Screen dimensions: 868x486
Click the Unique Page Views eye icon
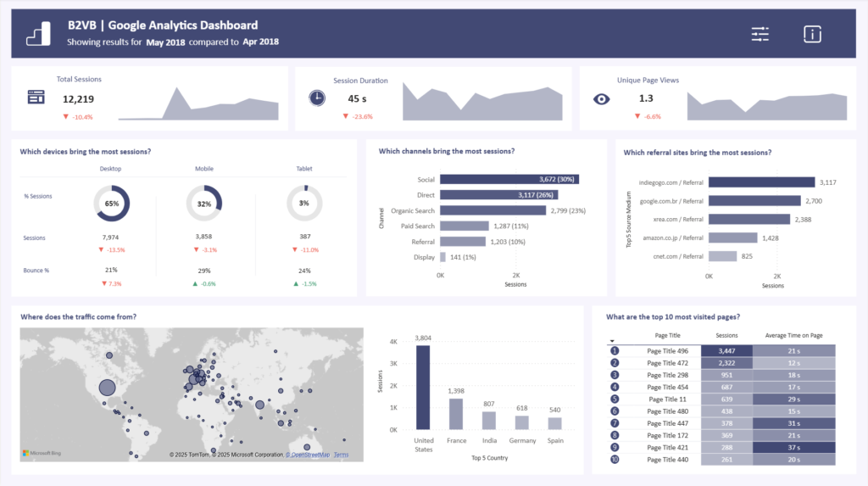pos(601,98)
